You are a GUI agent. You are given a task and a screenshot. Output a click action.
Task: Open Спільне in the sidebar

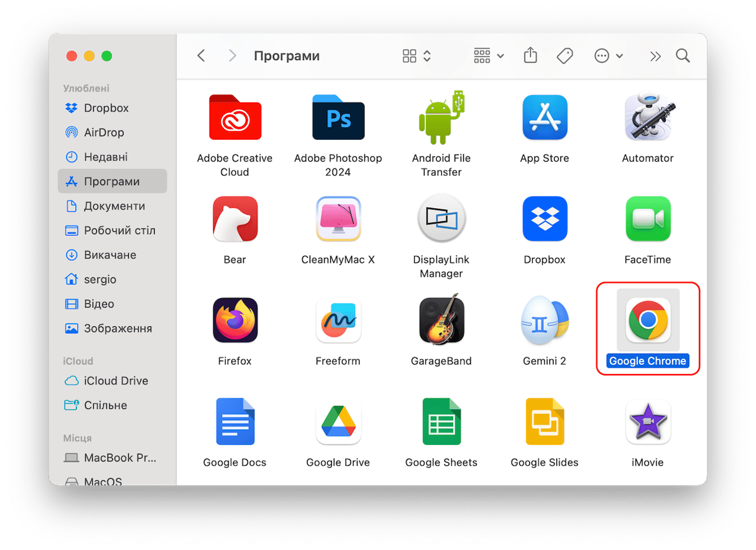[x=112, y=405]
